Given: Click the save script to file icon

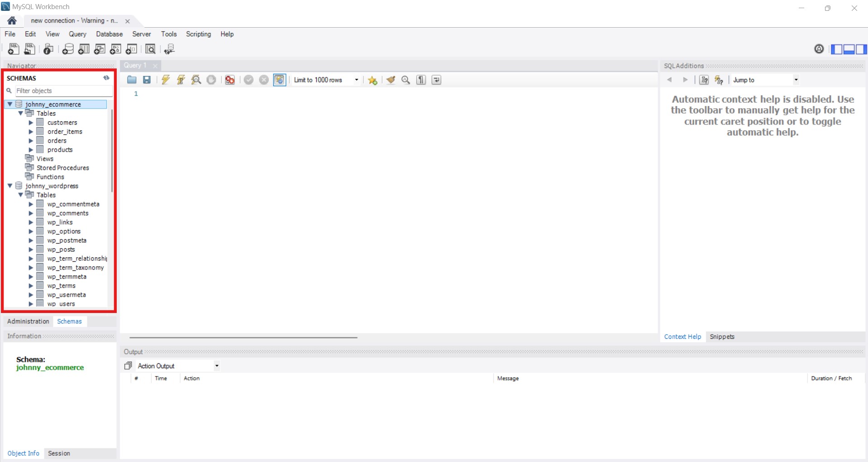Looking at the screenshot, I should [147, 80].
